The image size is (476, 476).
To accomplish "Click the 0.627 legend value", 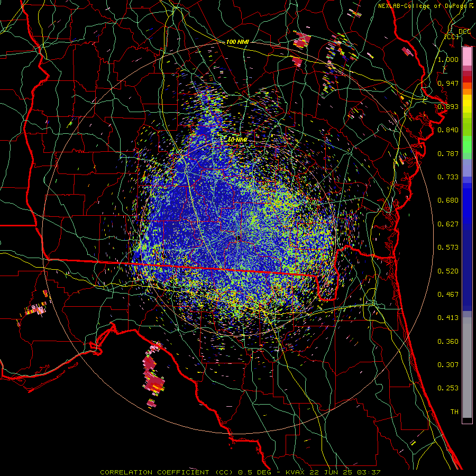I will [x=448, y=224].
